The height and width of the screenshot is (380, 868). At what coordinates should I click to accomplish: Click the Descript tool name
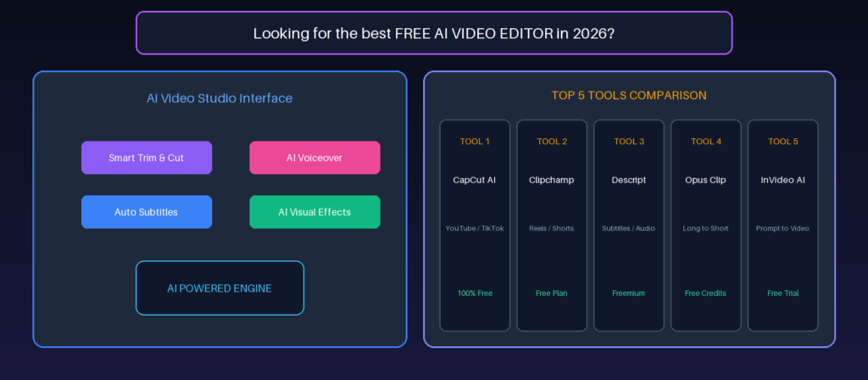[629, 180]
